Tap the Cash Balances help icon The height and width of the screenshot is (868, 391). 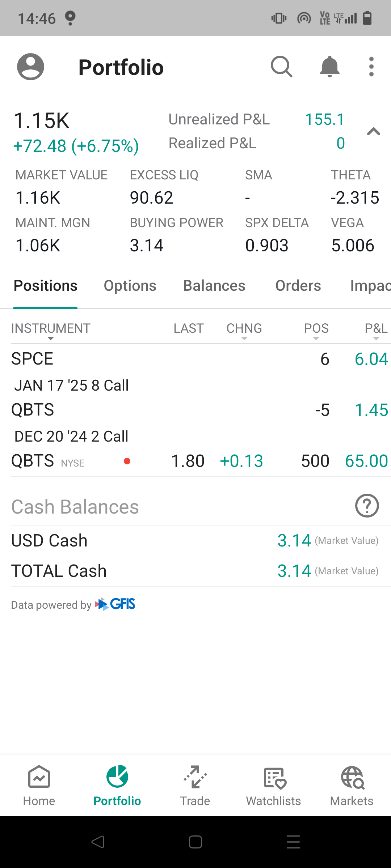(x=367, y=506)
